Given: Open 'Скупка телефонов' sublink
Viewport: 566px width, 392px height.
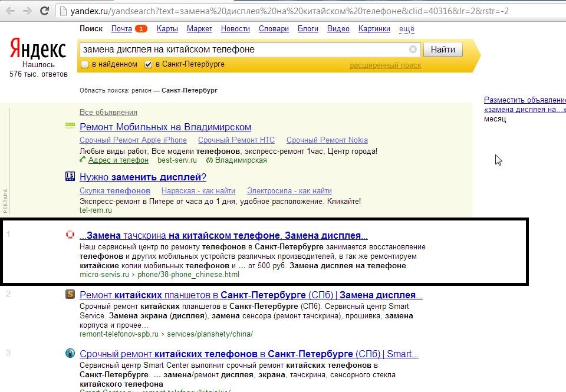Looking at the screenshot, I should point(115,190).
